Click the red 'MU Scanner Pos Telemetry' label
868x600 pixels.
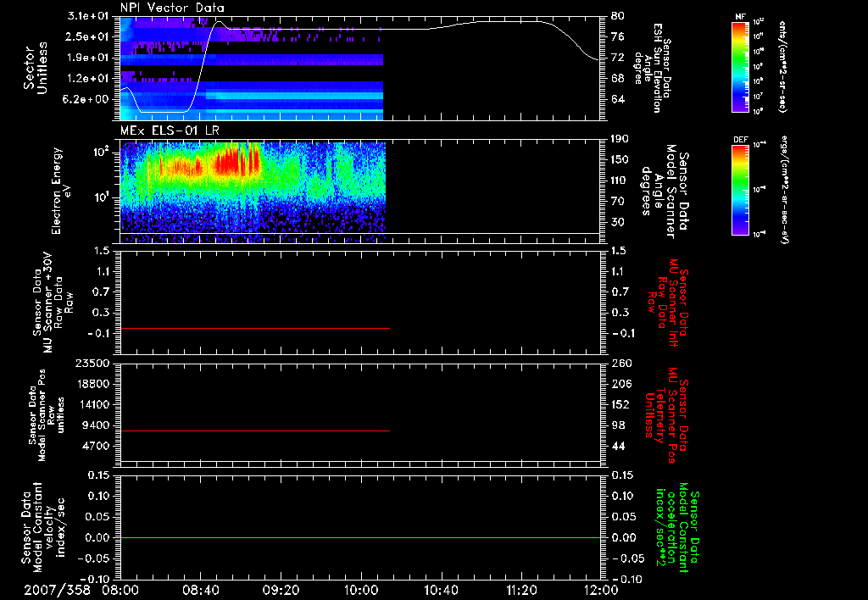pos(667,415)
